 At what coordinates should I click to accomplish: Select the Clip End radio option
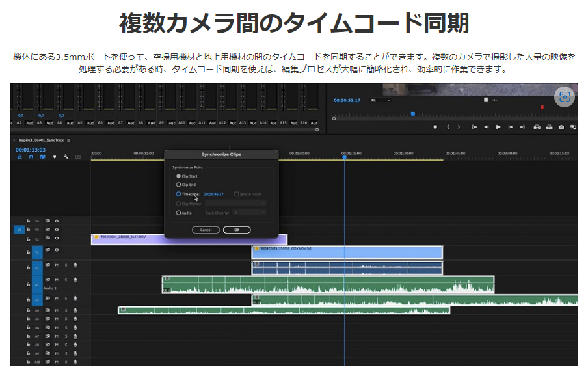point(179,185)
